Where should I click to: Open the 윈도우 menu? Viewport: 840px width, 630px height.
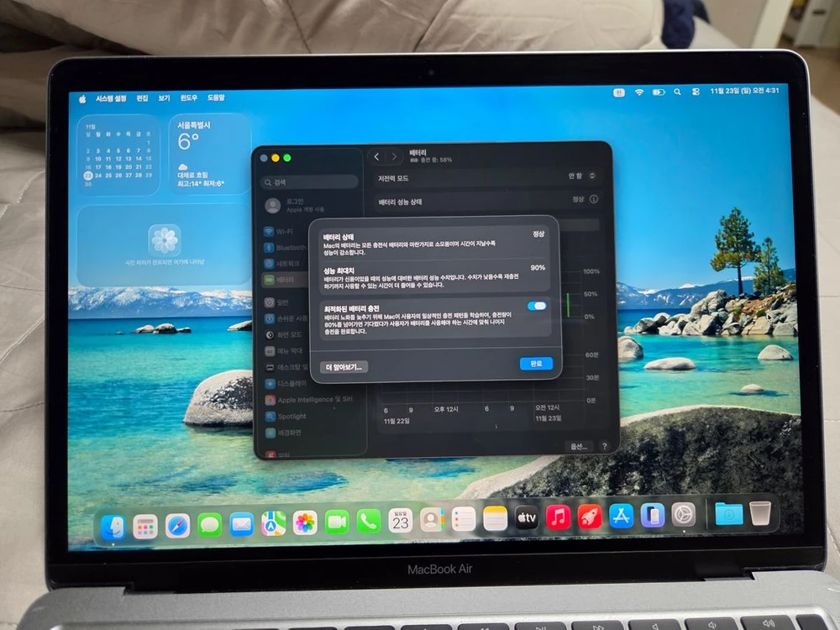pos(188,97)
